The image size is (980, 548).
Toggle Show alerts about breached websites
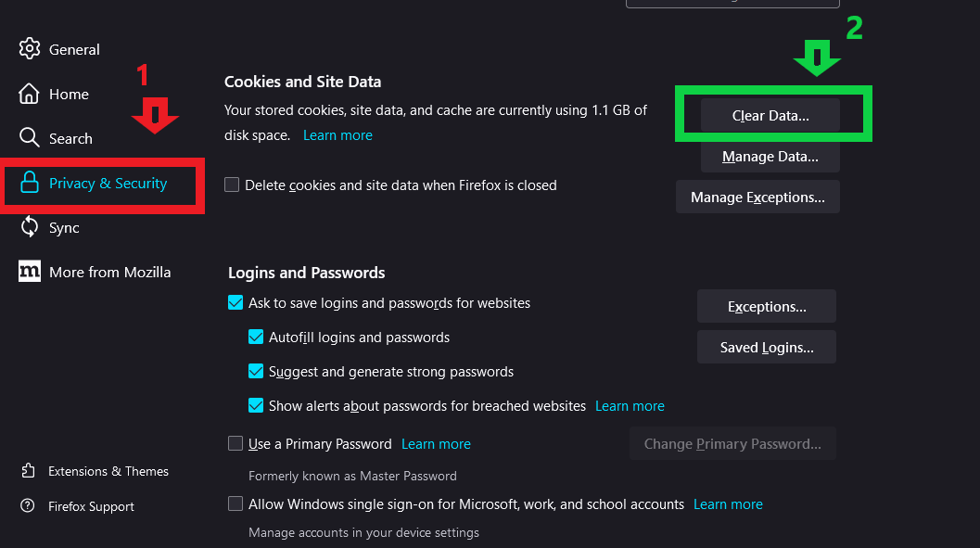pyautogui.click(x=256, y=405)
